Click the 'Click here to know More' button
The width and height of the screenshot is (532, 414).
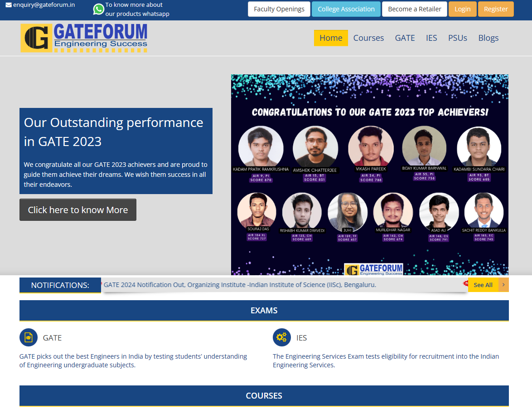pyautogui.click(x=78, y=209)
